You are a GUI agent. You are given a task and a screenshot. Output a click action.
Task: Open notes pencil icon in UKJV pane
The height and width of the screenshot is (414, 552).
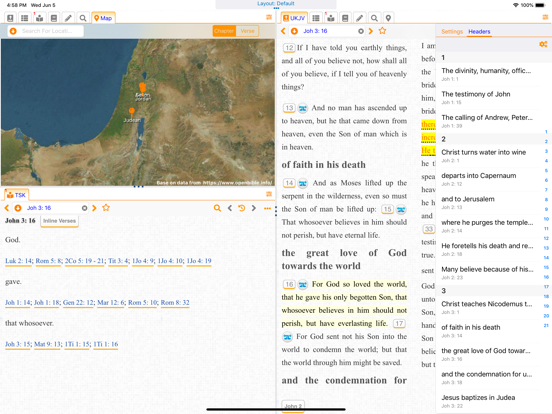pos(359,18)
